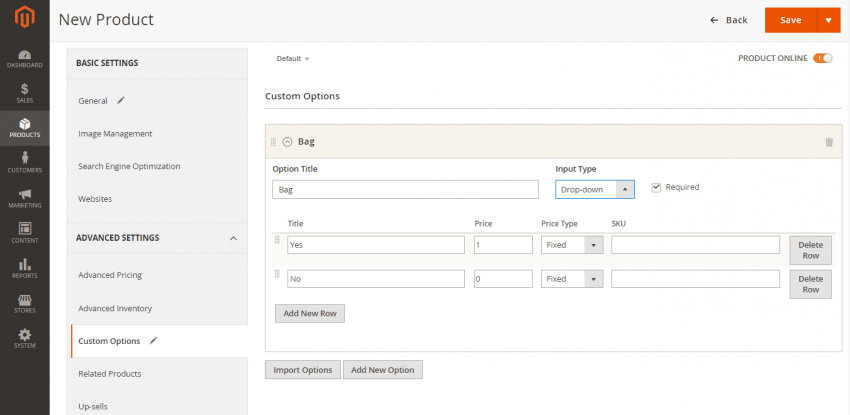Delete the No row
The image size is (850, 415).
tap(810, 284)
